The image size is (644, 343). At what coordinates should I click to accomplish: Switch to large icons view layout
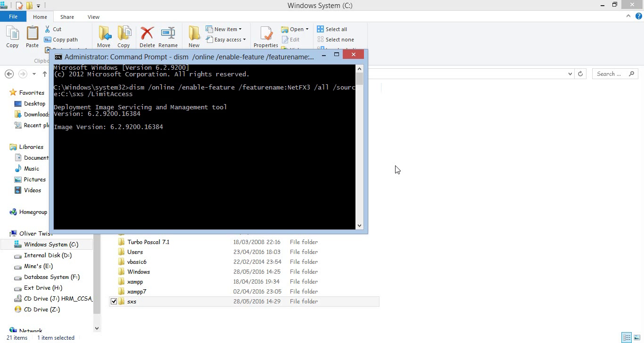pos(637,337)
